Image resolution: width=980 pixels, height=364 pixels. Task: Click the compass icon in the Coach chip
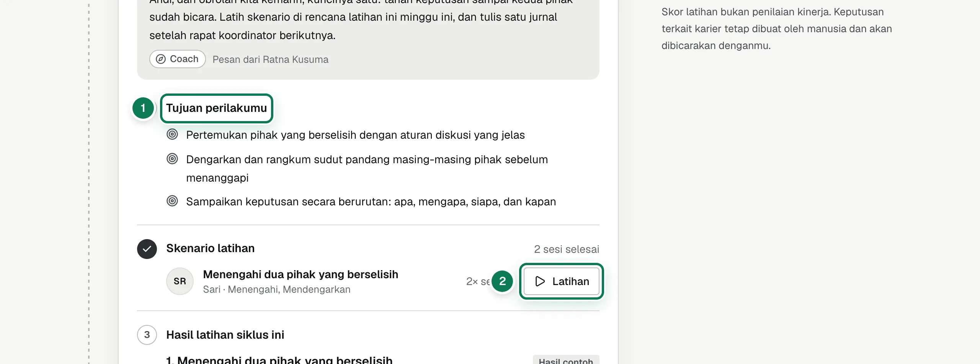[x=161, y=59]
